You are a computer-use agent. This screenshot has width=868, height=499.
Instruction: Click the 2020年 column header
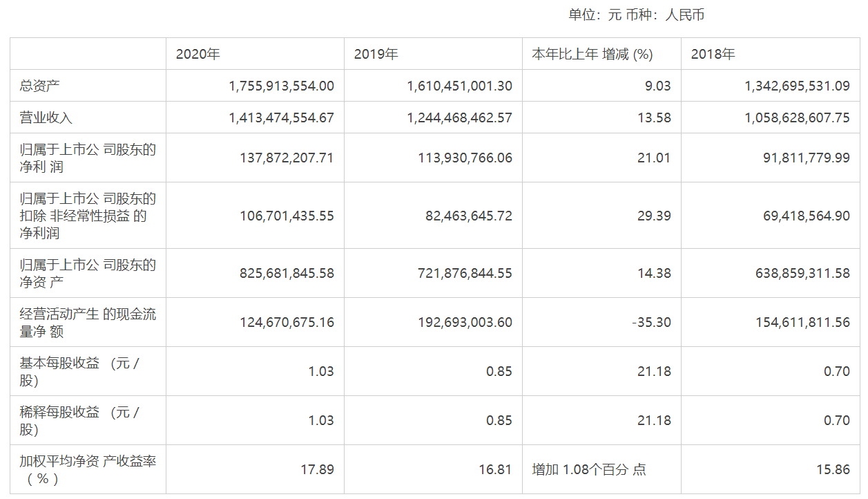[197, 54]
